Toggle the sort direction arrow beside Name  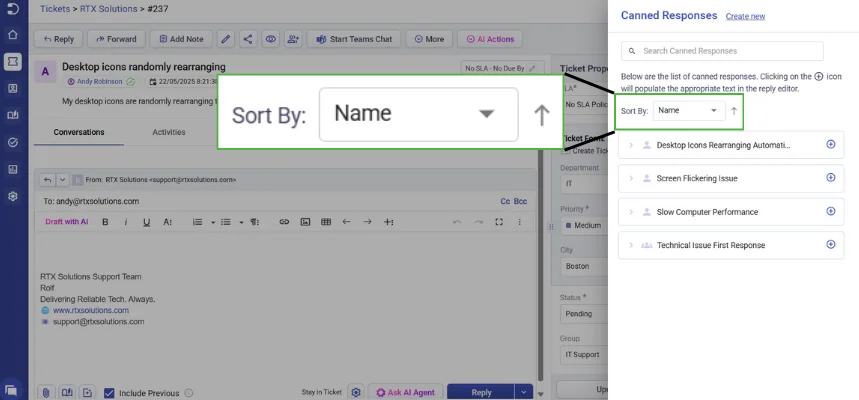tap(734, 111)
